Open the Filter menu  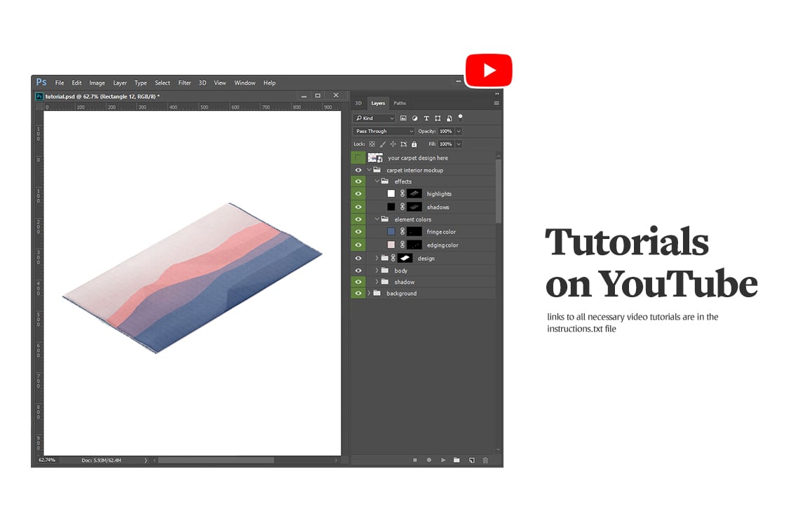pyautogui.click(x=184, y=83)
